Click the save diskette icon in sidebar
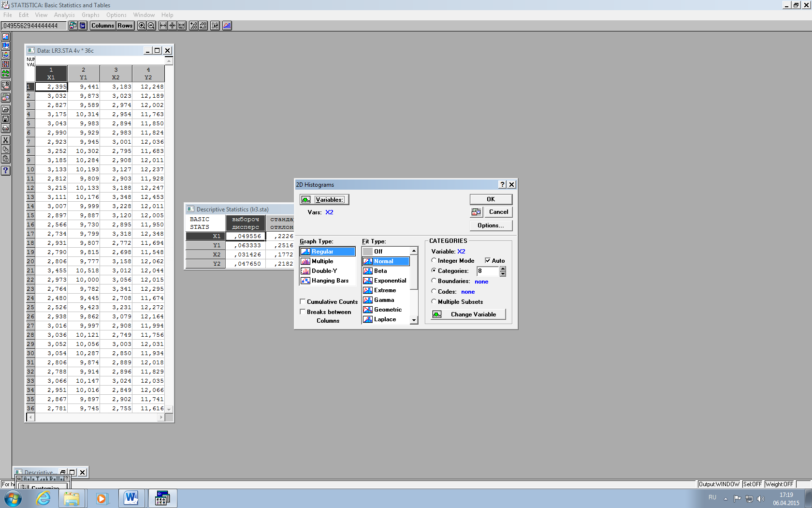Screen dimensions: 812x508 click(x=6, y=119)
